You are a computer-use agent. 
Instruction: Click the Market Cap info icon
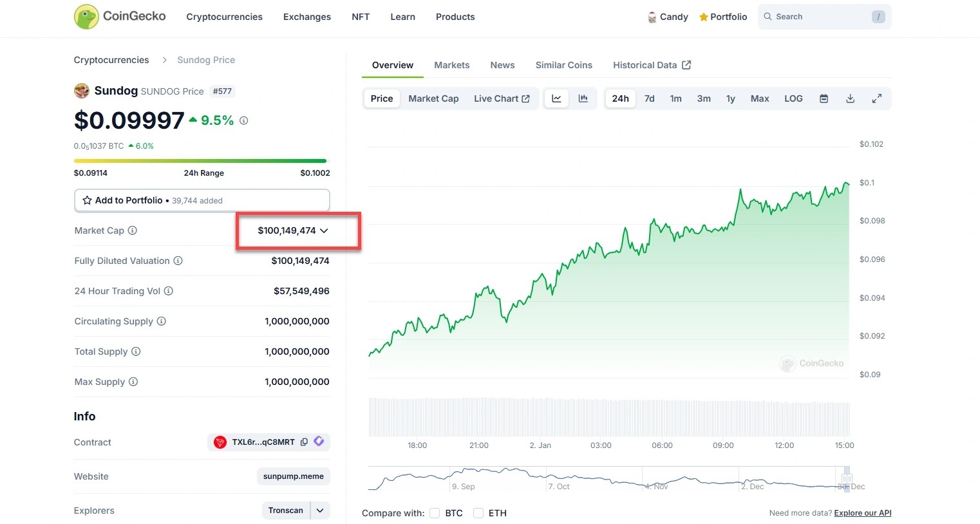133,230
